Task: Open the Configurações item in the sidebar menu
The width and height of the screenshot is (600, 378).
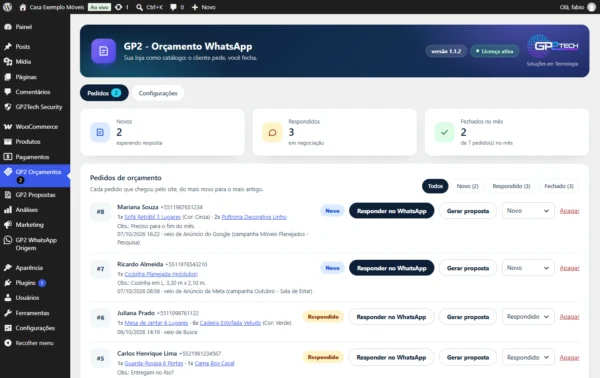Action: tap(35, 328)
